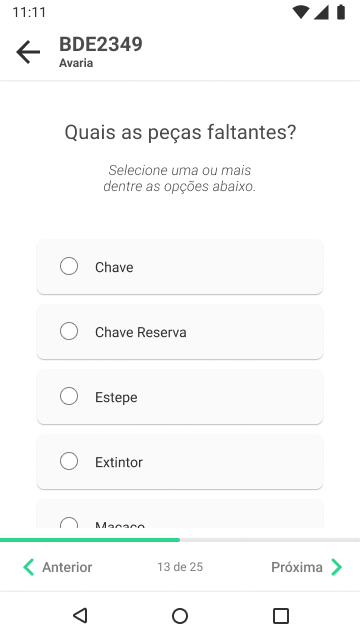
Task: Select the Chave radio button
Action: coord(69,266)
